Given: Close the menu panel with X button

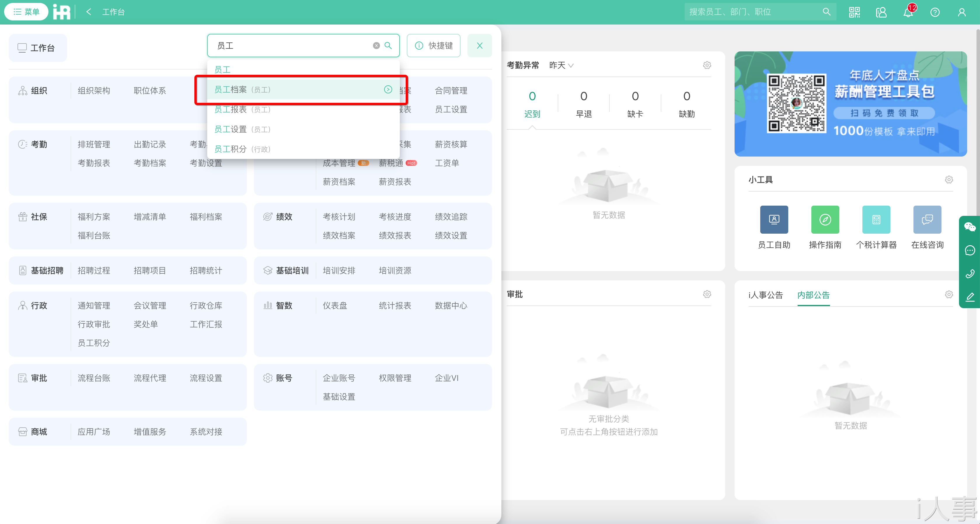Looking at the screenshot, I should pyautogui.click(x=479, y=46).
